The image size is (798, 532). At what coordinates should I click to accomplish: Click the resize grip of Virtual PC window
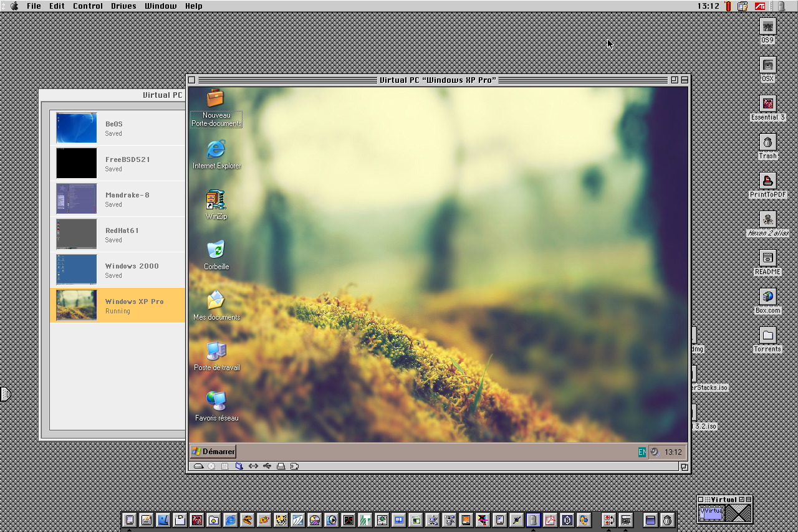(684, 467)
